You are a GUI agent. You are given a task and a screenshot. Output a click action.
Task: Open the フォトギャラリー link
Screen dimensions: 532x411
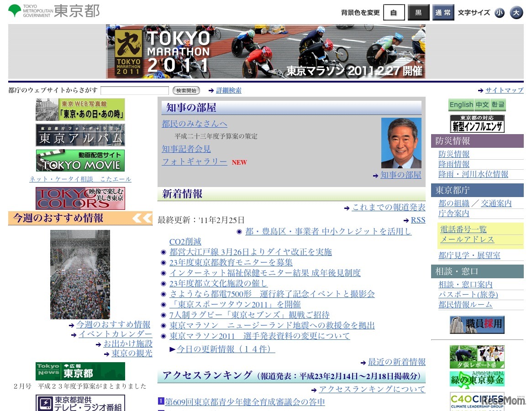[195, 161]
